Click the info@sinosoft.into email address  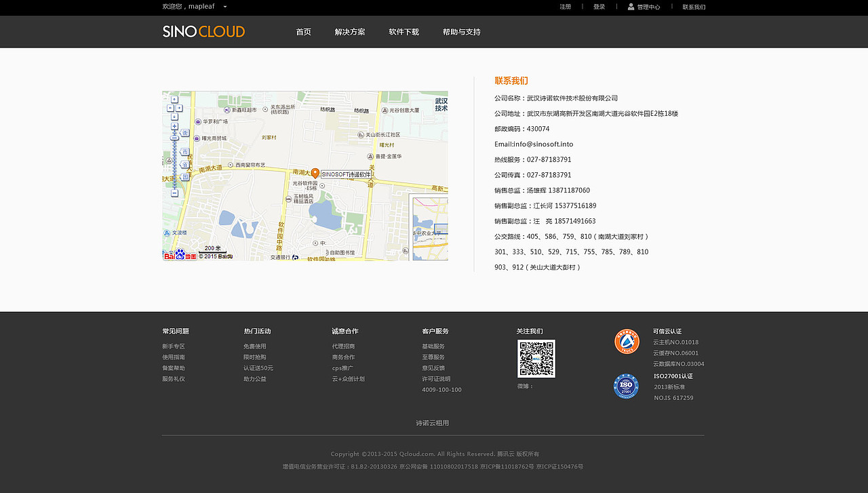click(x=543, y=144)
